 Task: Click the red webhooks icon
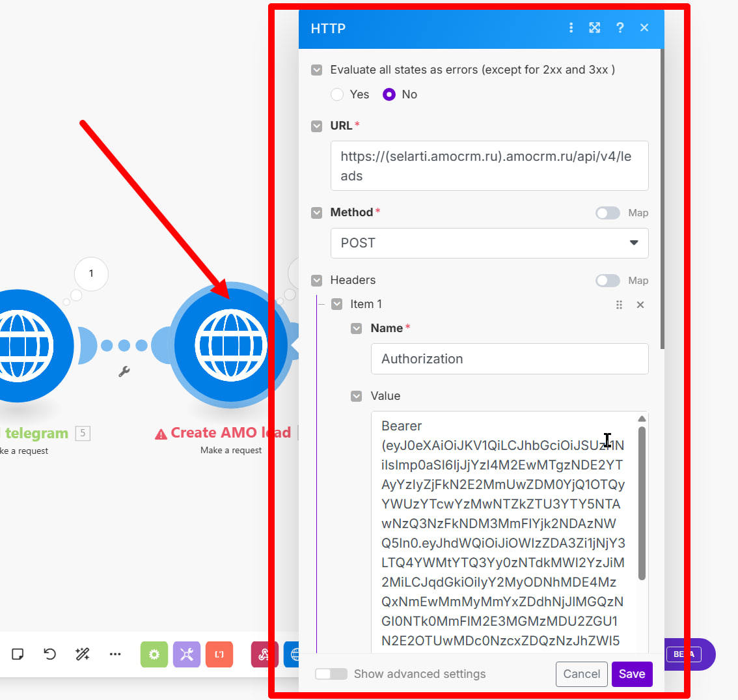264,654
